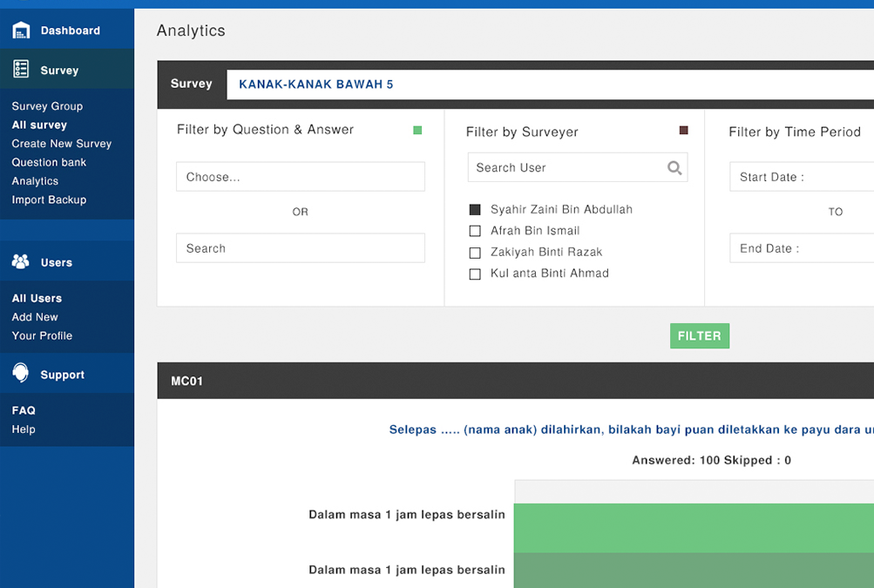
Task: Open the FAQ link
Action: [x=24, y=410]
